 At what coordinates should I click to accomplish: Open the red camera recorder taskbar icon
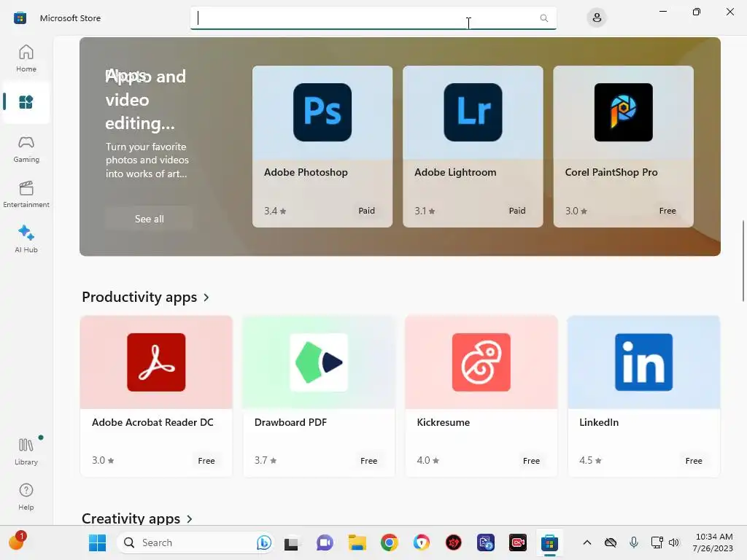point(517,542)
